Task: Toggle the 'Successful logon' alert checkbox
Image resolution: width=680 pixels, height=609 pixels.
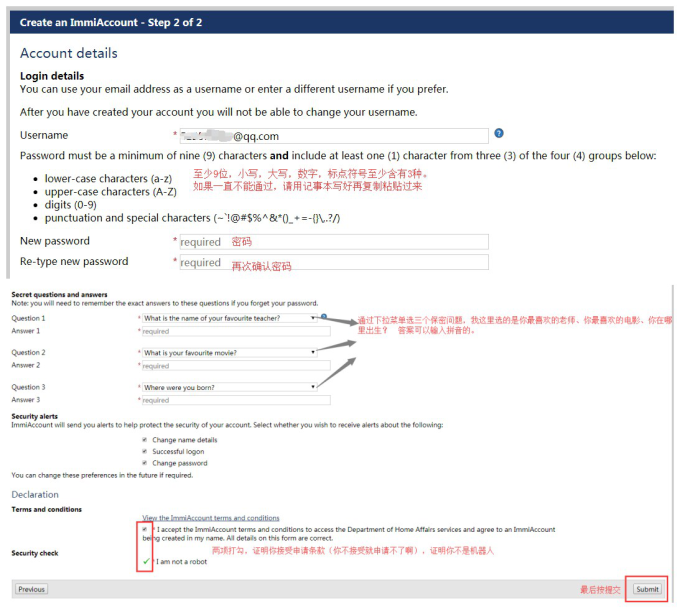Action: coord(145,451)
